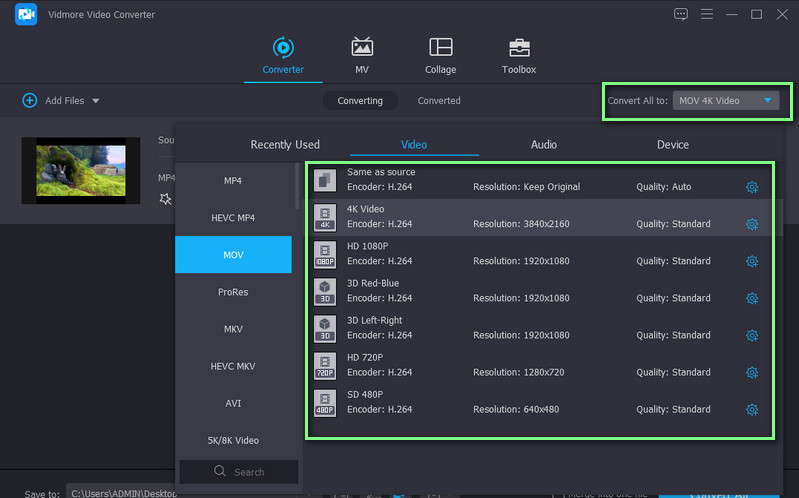Screen dimensions: 799x498
Task: Open settings gear for SD 480P
Action: [752, 410]
